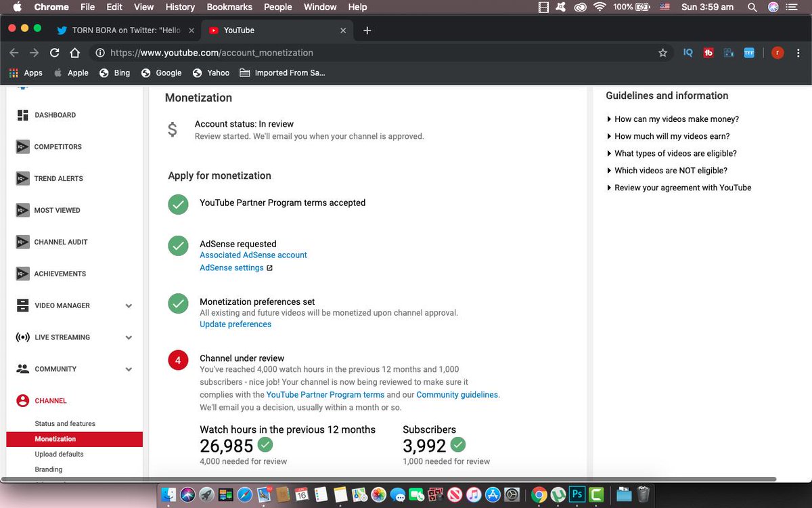Open Finder from the Dock
The height and width of the screenshot is (508, 812).
pyautogui.click(x=167, y=494)
